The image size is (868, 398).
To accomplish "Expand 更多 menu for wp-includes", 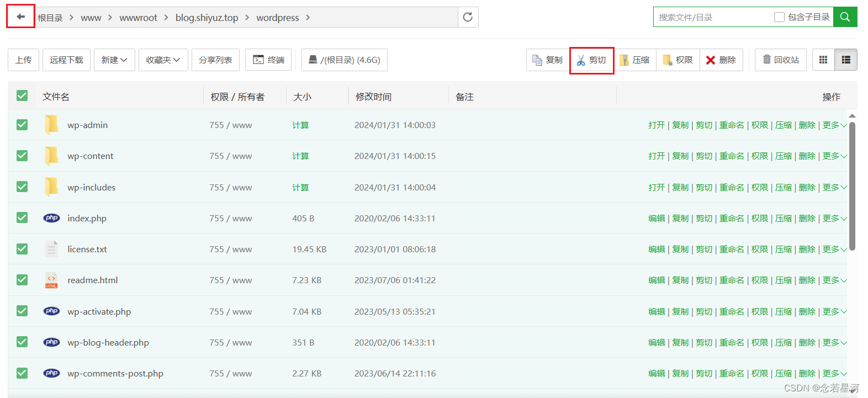I will (834, 187).
